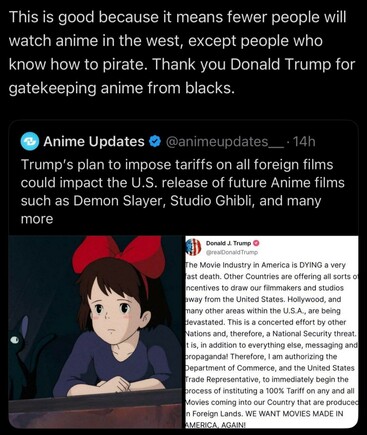
Task: Click the "100% Tariff" line in the screenshot
Action: pos(270,391)
